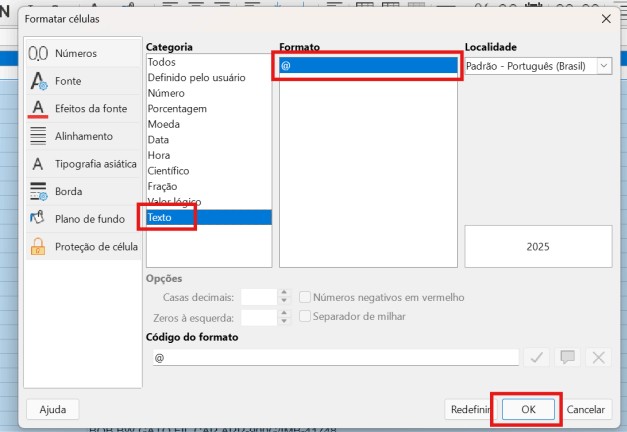Viewport: 627px width, 432px height.
Task: Select the Valor lógico category
Action: click(209, 202)
